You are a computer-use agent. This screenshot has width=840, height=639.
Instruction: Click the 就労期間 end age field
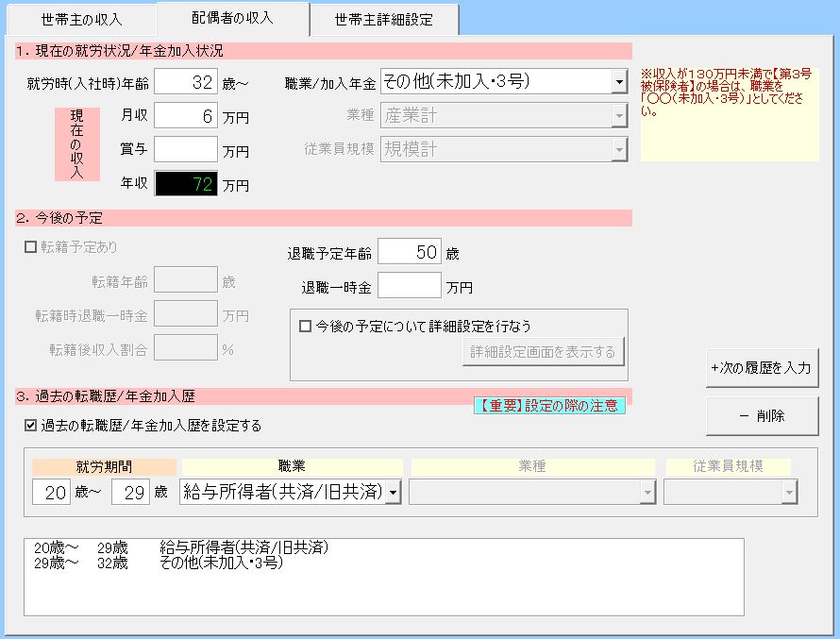(x=130, y=492)
